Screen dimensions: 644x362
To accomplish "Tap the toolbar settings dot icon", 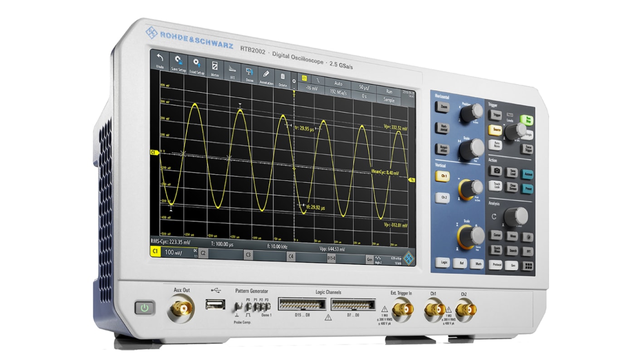I will tap(294, 81).
